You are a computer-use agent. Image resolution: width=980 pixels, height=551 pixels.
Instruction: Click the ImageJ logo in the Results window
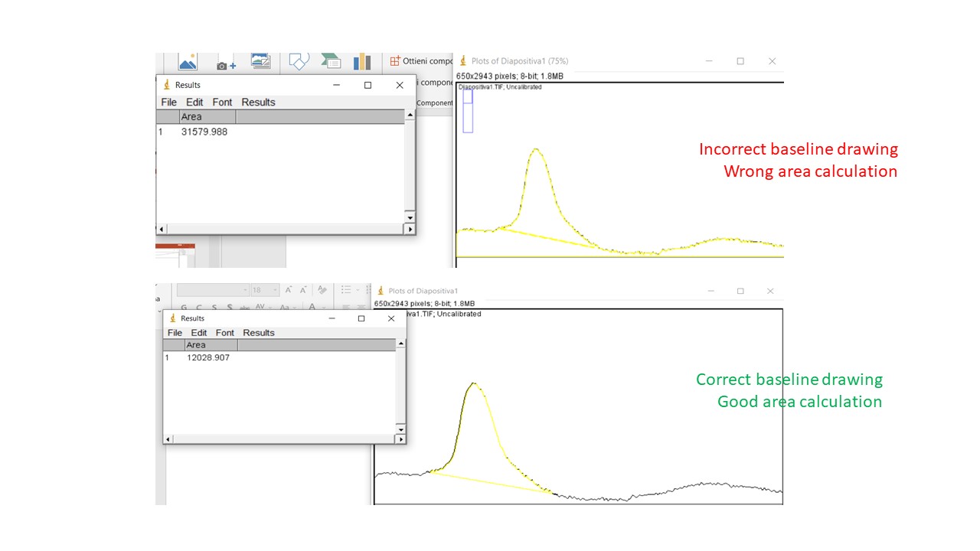pyautogui.click(x=167, y=84)
